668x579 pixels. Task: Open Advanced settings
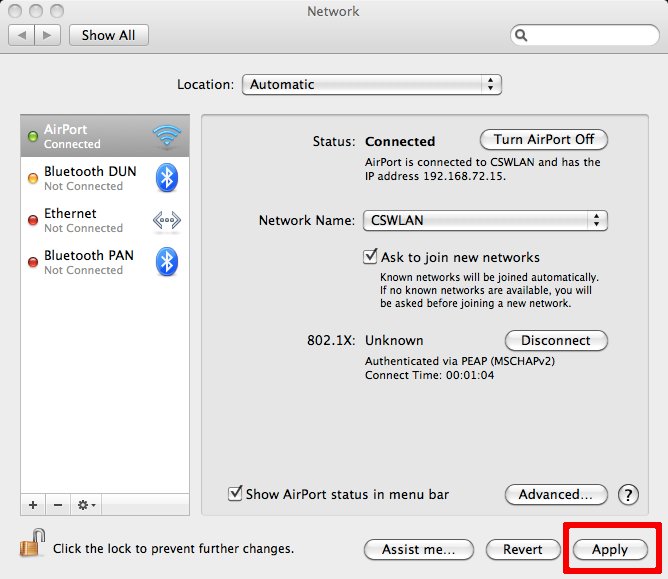pos(556,494)
